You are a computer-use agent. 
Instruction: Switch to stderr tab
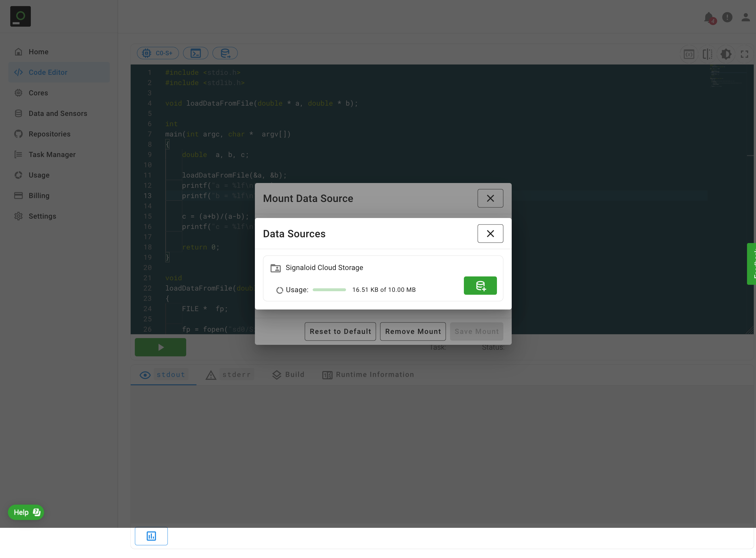pyautogui.click(x=229, y=375)
